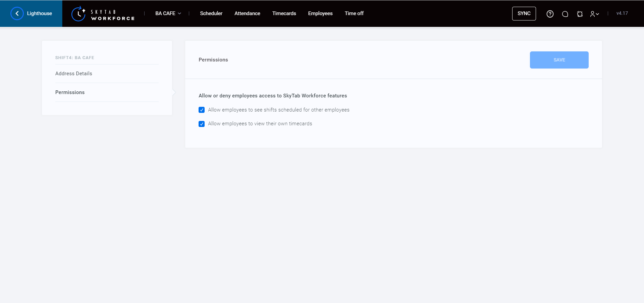The width and height of the screenshot is (644, 303).
Task: Open the help question mark icon
Action: pyautogui.click(x=550, y=14)
